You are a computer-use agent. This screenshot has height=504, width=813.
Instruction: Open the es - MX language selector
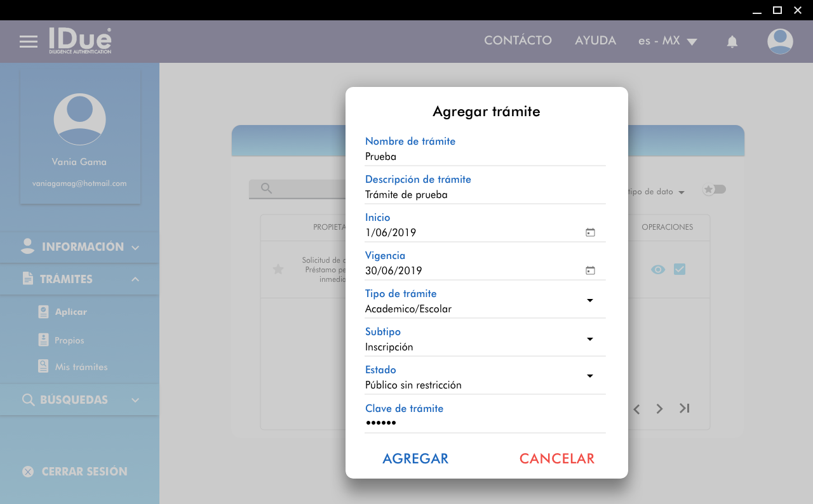(x=668, y=41)
